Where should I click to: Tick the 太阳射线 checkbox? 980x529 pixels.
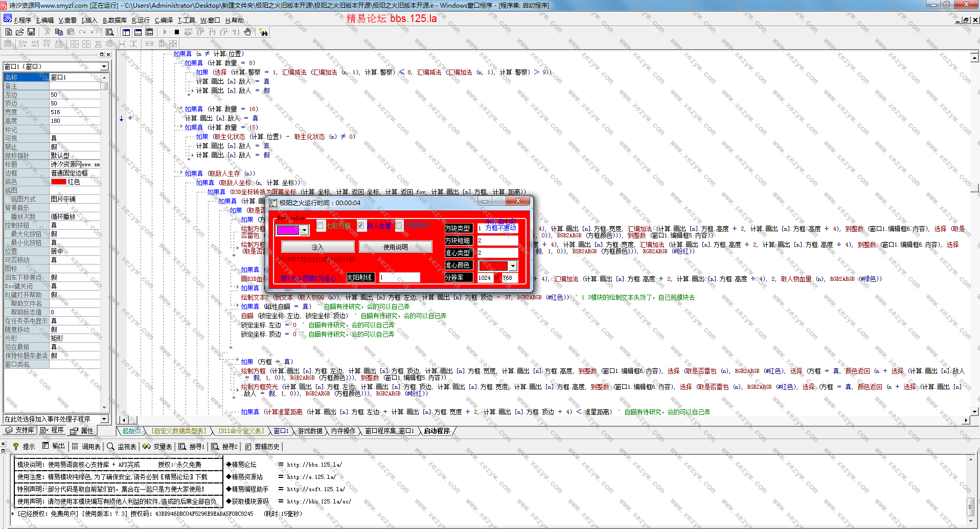(x=399, y=225)
